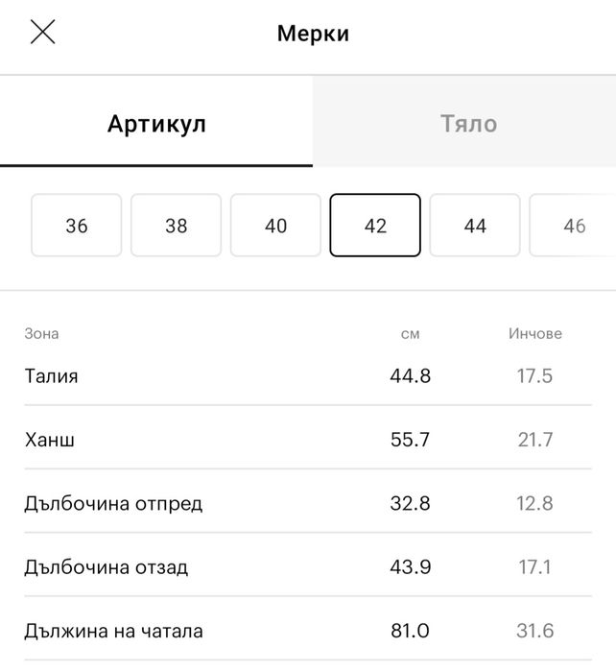The width and height of the screenshot is (616, 672).
Task: Click the 31.6 inches inseam value
Action: pos(534,631)
